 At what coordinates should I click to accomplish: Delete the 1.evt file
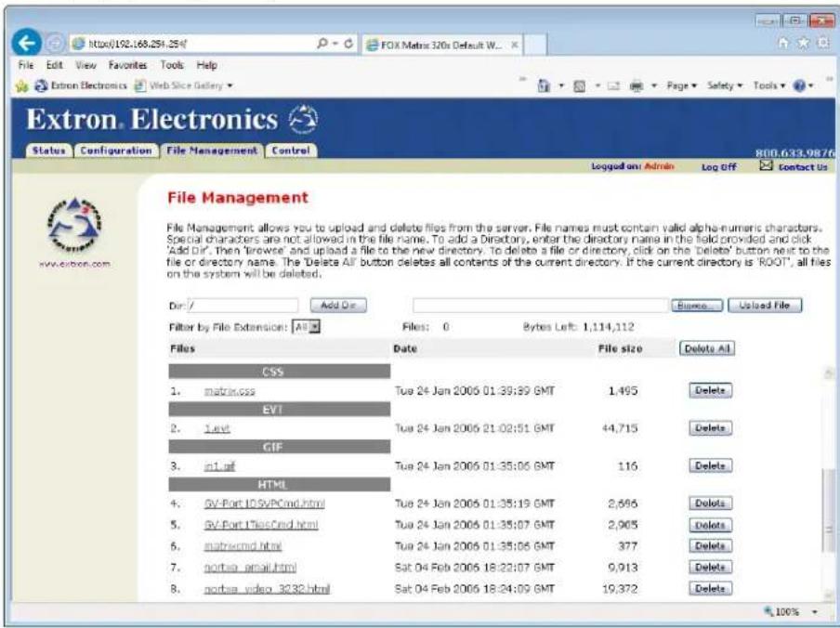710,427
